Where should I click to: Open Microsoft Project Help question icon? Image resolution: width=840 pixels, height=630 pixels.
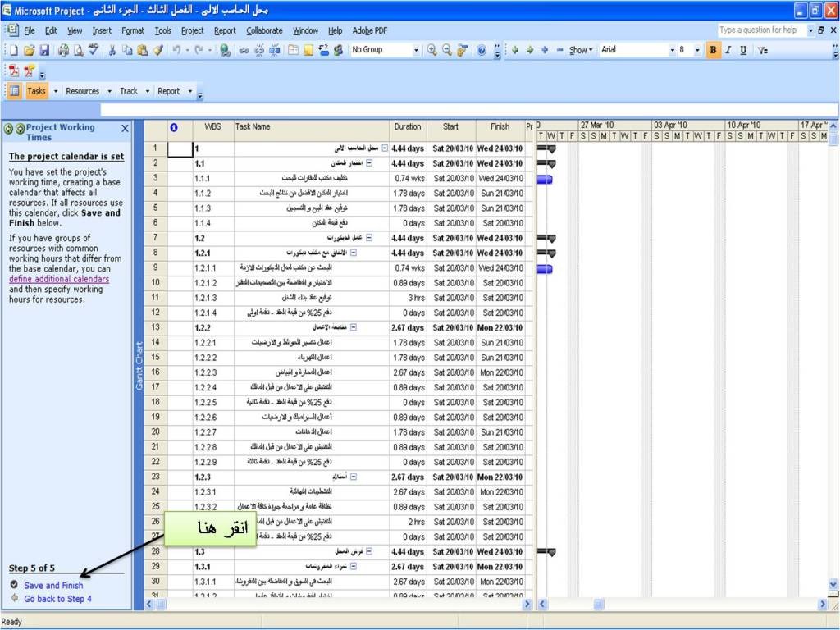(x=481, y=50)
